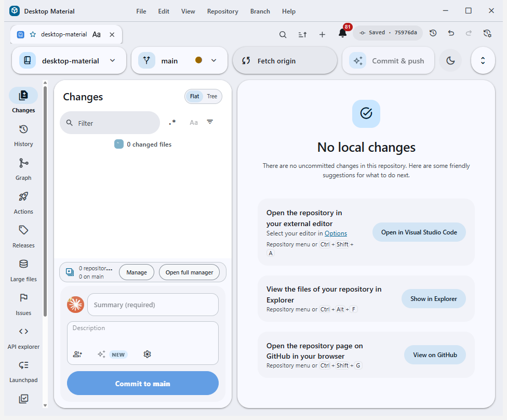Open the Changes sidebar section
The height and width of the screenshot is (420, 507).
point(23,101)
